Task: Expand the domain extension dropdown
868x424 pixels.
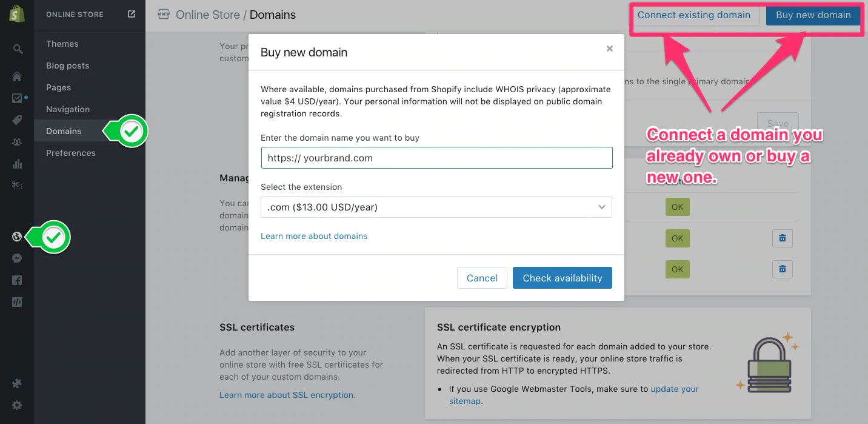Action: pos(436,207)
